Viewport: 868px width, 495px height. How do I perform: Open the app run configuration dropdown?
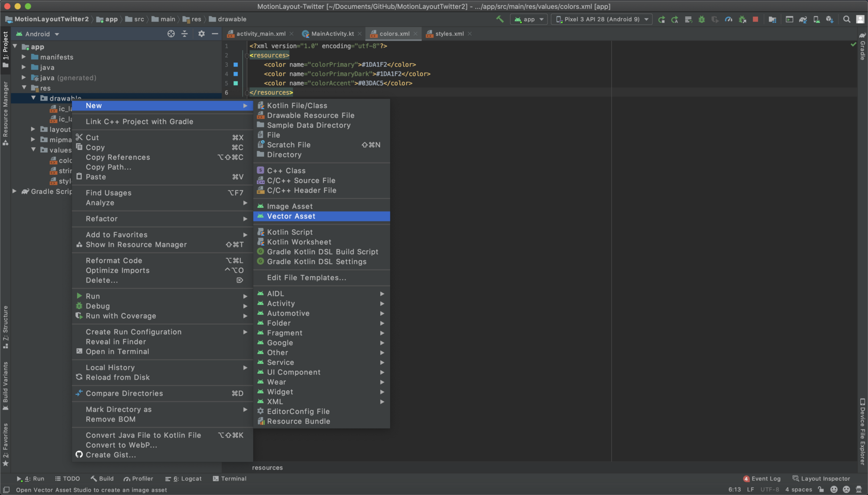point(529,19)
